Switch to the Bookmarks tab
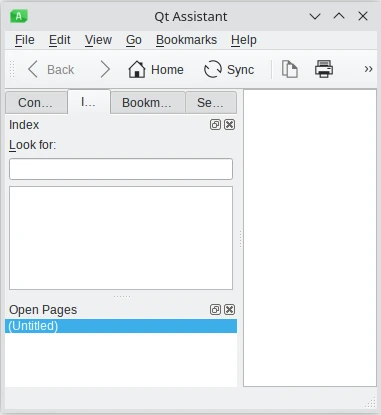The height and width of the screenshot is (415, 381). click(x=147, y=103)
